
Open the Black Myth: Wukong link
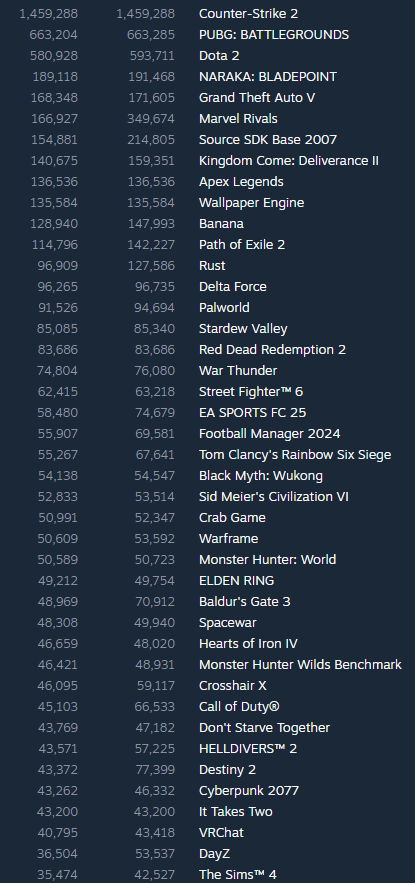pos(261,476)
